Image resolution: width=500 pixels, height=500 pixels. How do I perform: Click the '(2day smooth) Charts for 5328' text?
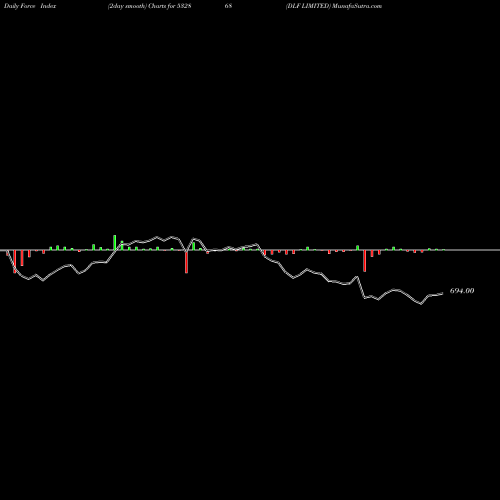[149, 6]
